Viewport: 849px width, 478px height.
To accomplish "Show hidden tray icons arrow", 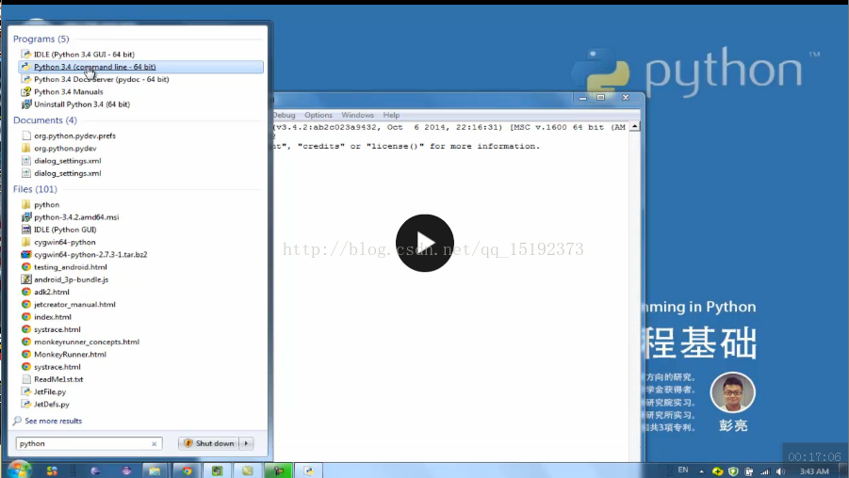I will tap(701, 471).
